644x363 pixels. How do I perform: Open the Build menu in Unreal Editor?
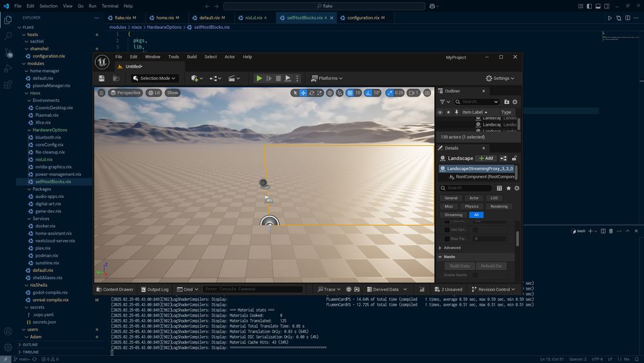(191, 57)
